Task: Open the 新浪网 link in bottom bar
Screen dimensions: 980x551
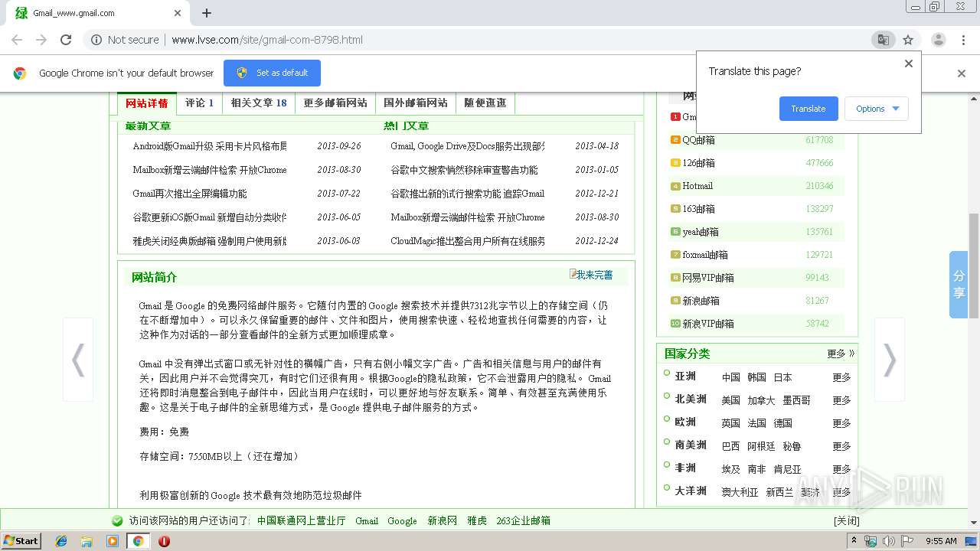Action: (x=442, y=521)
